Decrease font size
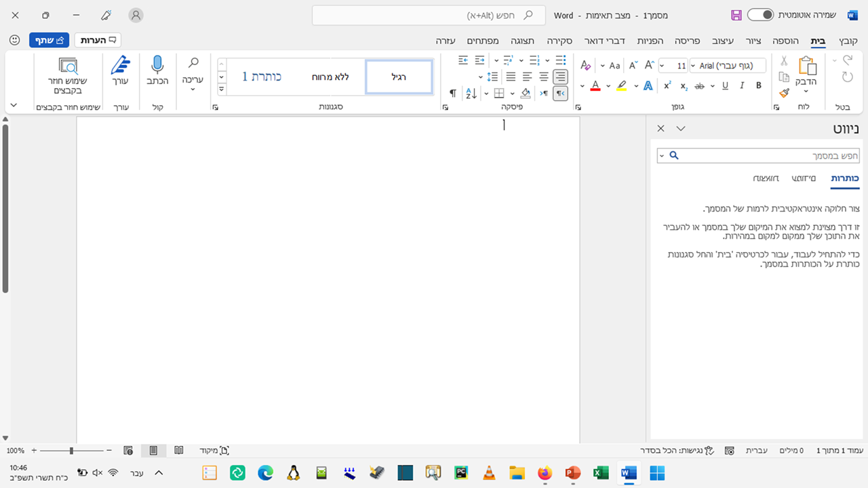 (633, 66)
